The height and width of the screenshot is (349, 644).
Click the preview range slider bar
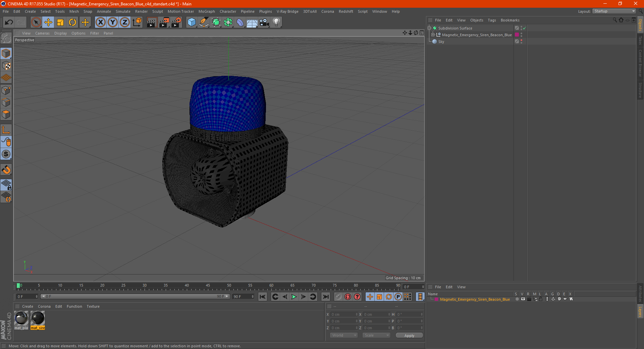tap(135, 296)
